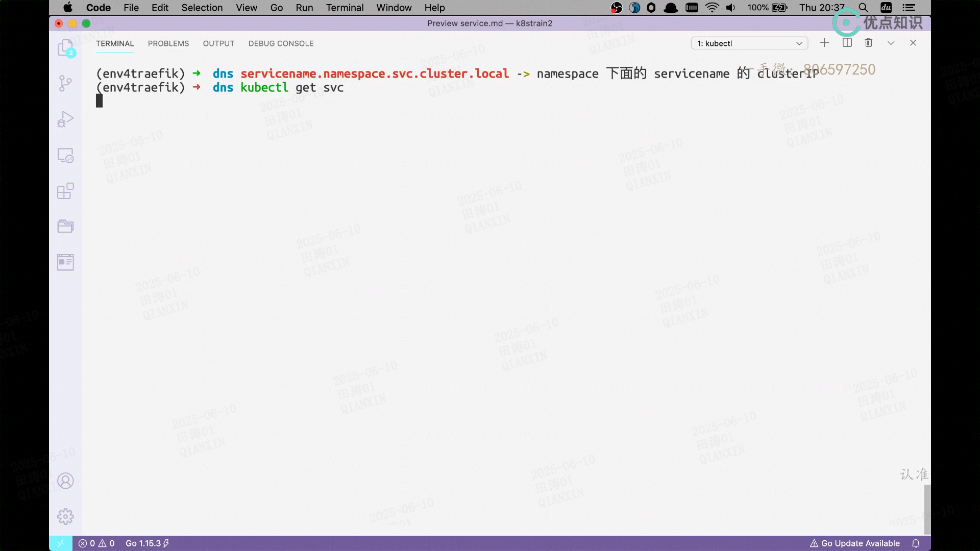Click the errors and warnings count
This screenshot has height=551, width=980.
click(96, 543)
